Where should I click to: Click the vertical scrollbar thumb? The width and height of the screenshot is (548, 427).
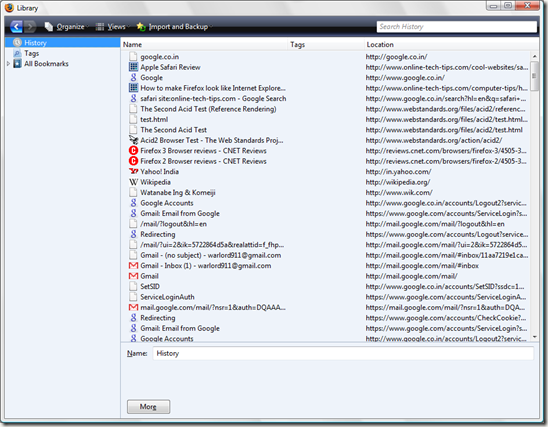[534, 76]
